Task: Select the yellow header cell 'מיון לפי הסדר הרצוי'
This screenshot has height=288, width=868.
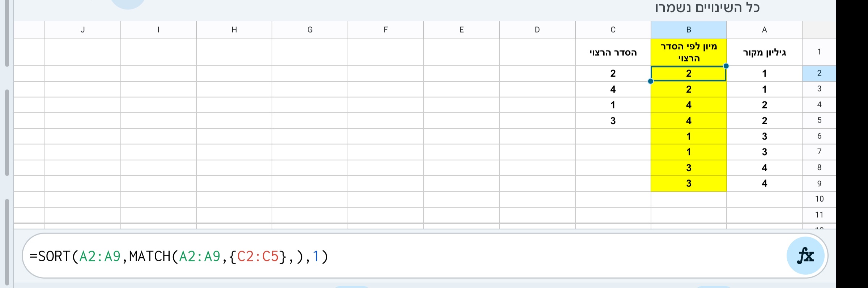Action: 689,52
